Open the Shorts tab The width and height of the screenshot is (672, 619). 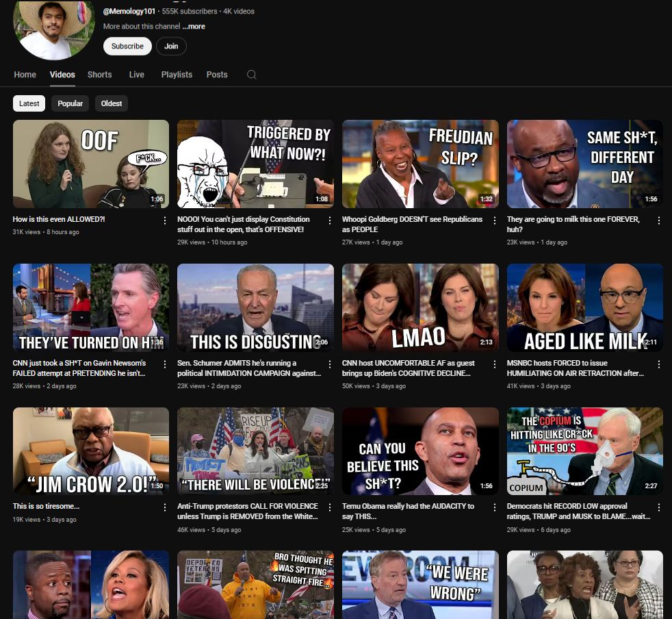[99, 75]
